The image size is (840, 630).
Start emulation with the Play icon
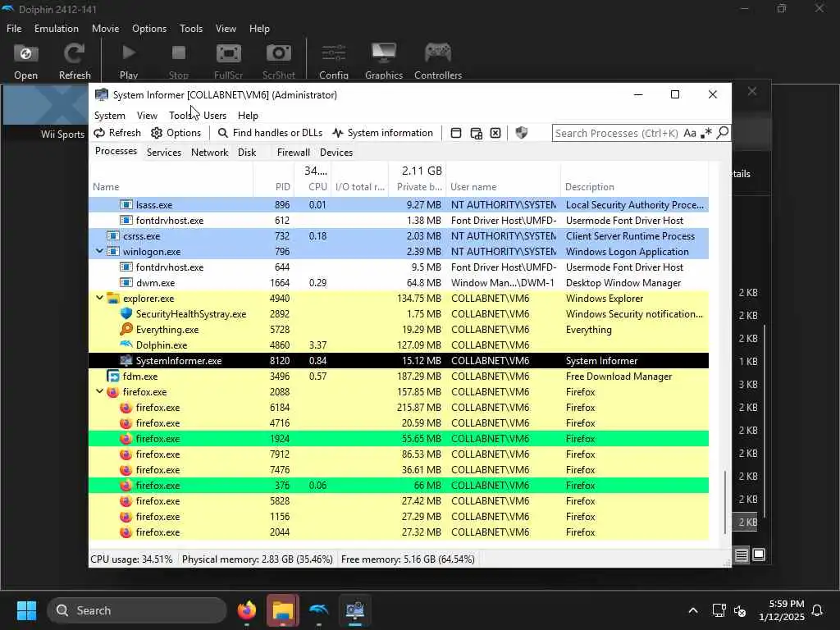coord(129,53)
